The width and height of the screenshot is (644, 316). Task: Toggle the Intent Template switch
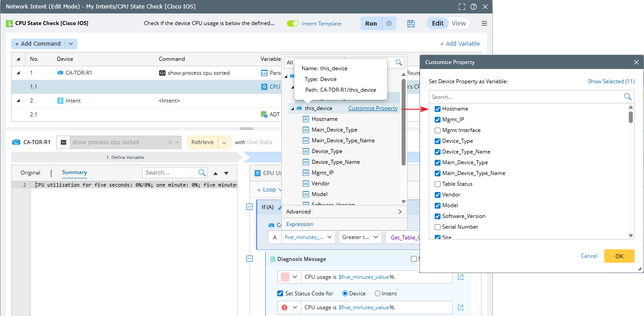(293, 24)
